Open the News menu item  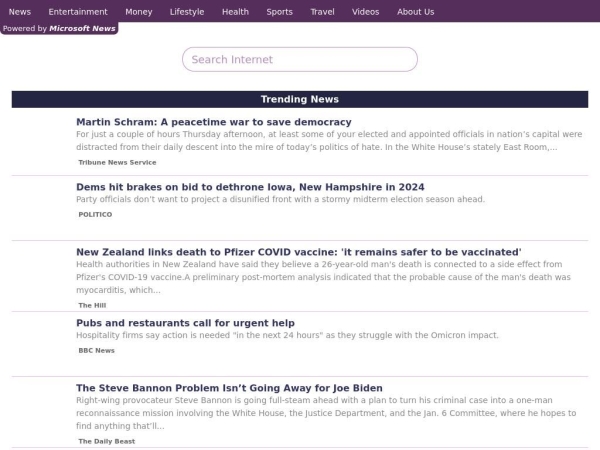[19, 12]
